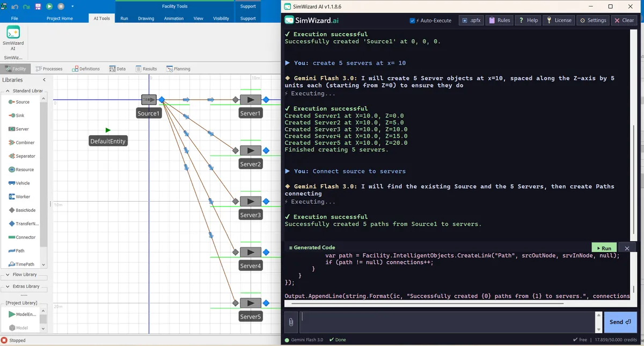Select the Sink tool in Standard Library

point(18,115)
